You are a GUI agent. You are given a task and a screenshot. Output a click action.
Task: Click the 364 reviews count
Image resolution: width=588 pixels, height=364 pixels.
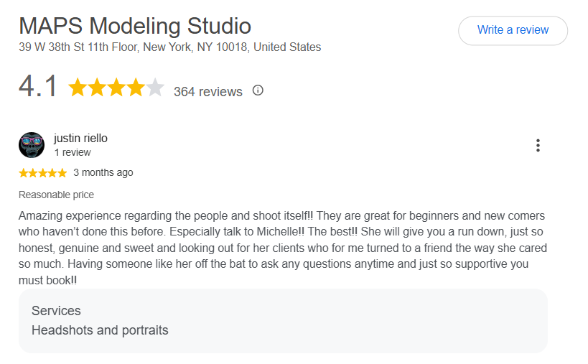point(208,92)
